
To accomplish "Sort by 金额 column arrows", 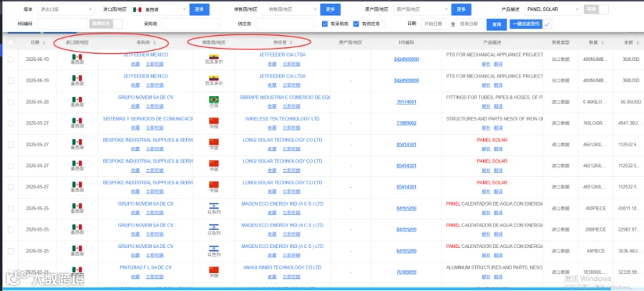I will 638,42.
